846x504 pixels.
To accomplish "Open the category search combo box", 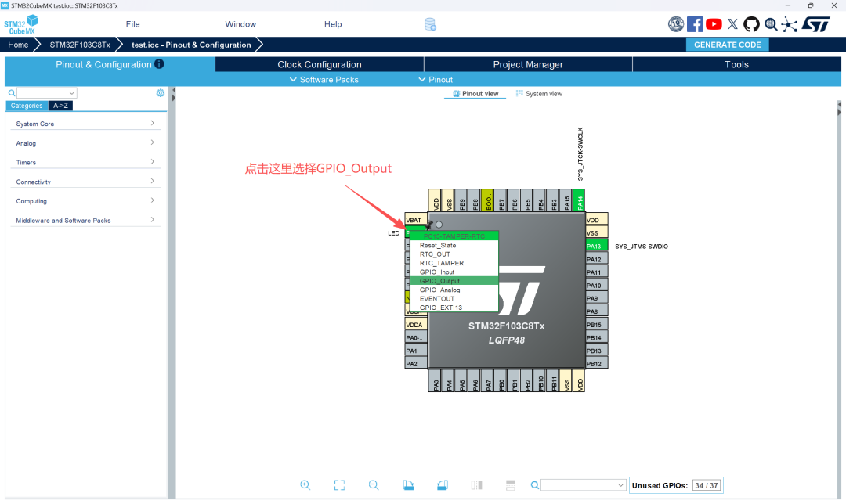I will pos(47,92).
